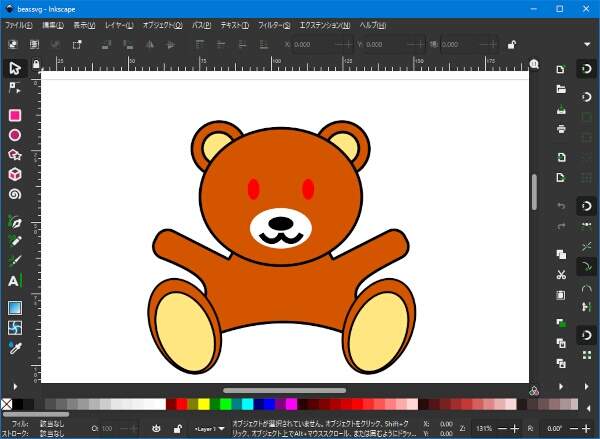Toggle current layer visibility eye icon
Viewport: 600px width, 439px height.
pyautogui.click(x=157, y=428)
